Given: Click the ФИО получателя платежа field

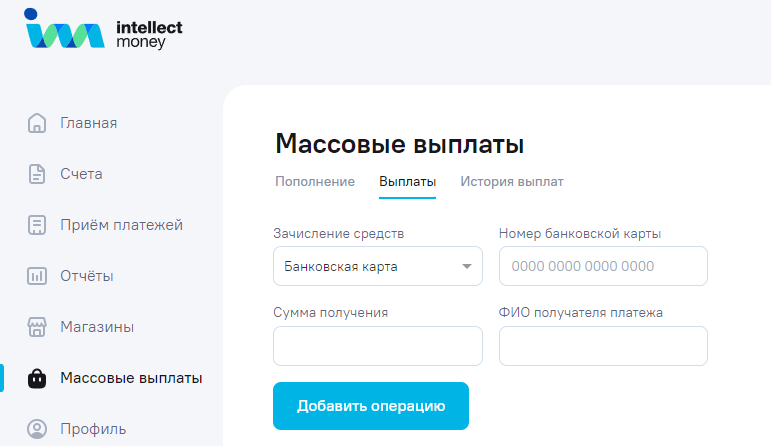Looking at the screenshot, I should pos(603,346).
